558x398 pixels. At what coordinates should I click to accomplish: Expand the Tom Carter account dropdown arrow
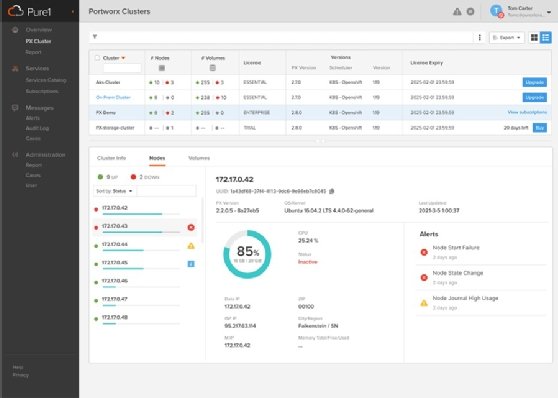click(548, 12)
